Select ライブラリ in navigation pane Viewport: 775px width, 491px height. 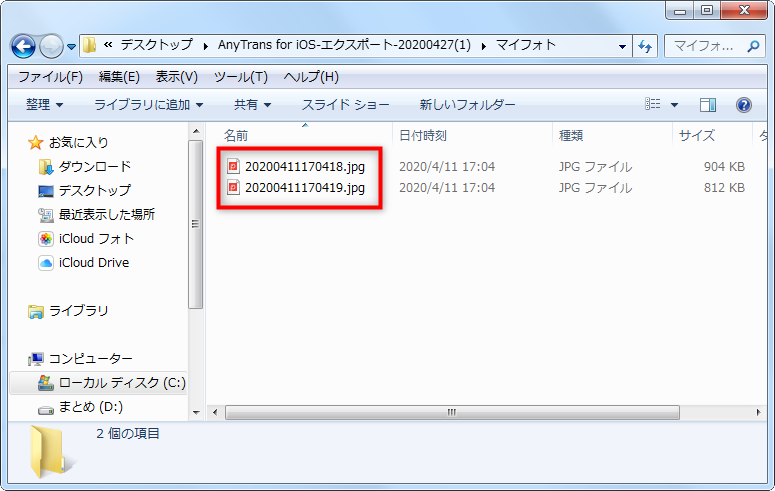point(78,311)
